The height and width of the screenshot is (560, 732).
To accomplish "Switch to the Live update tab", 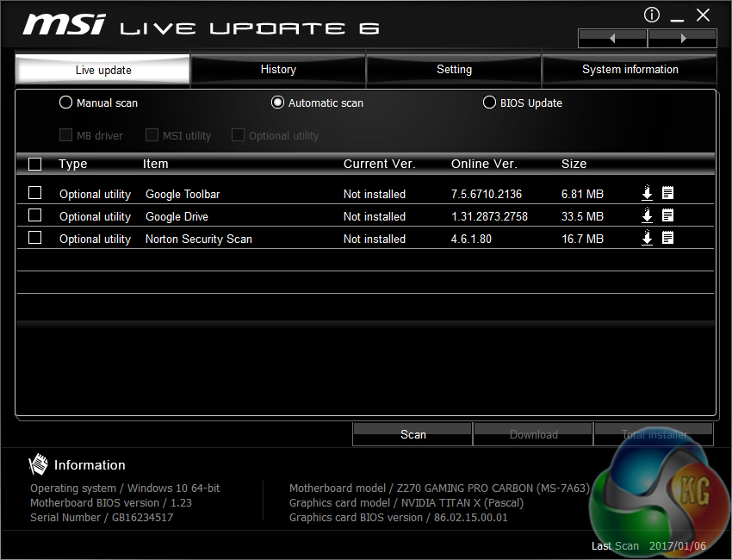I will (103, 70).
